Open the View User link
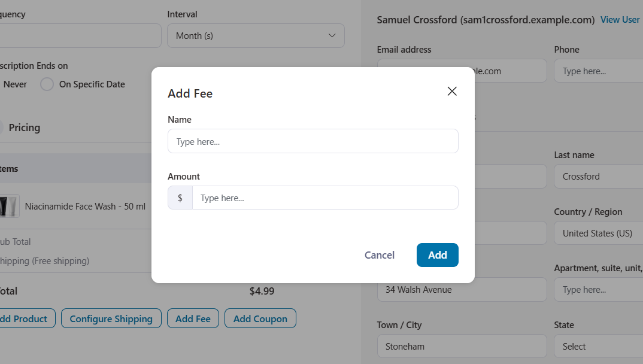 (620, 19)
